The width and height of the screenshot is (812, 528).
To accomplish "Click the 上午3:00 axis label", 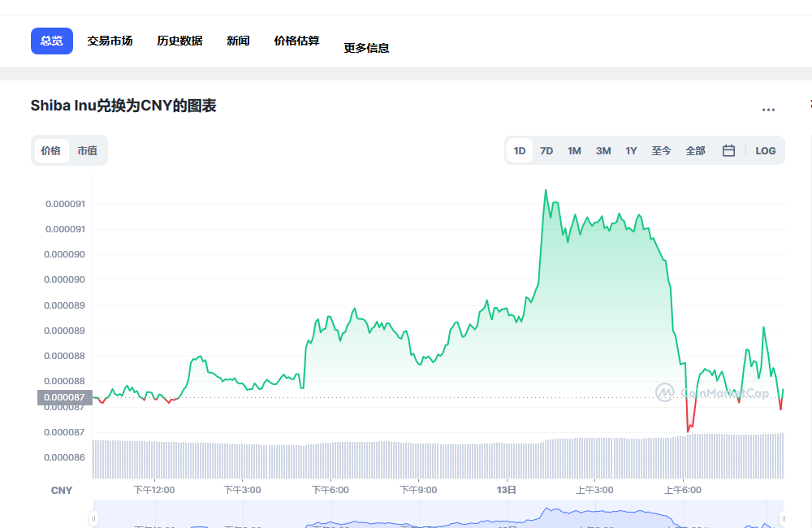I will pos(594,490).
